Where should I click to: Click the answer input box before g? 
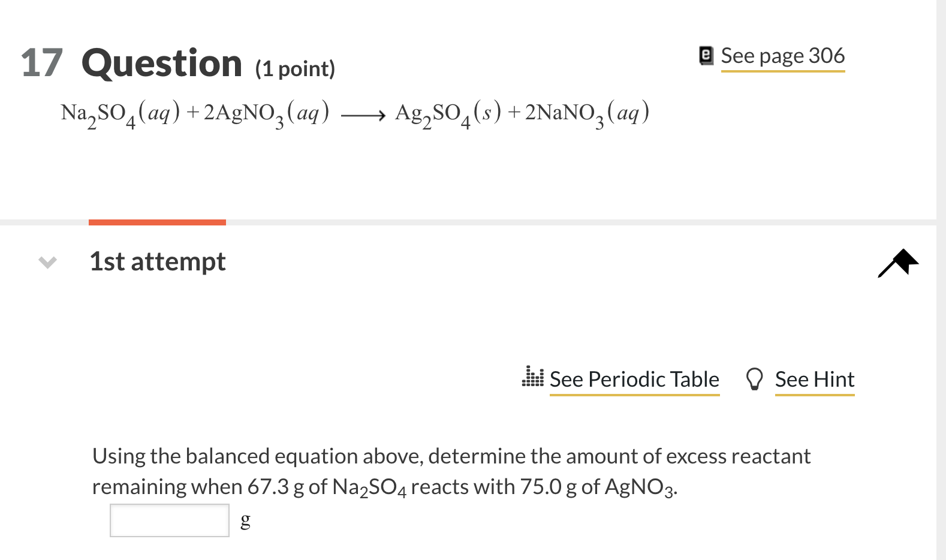169,520
